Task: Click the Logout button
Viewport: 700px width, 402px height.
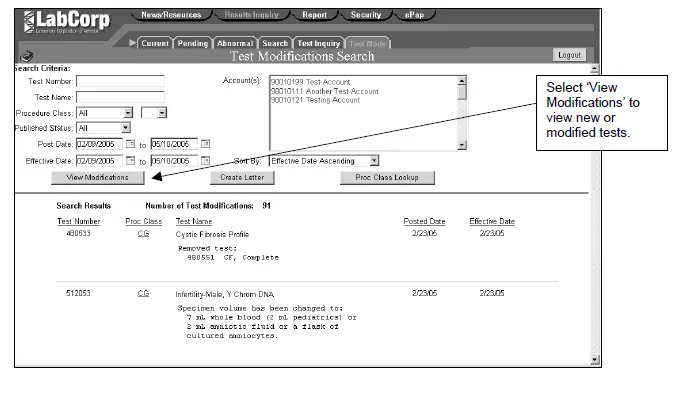Action: (569, 55)
